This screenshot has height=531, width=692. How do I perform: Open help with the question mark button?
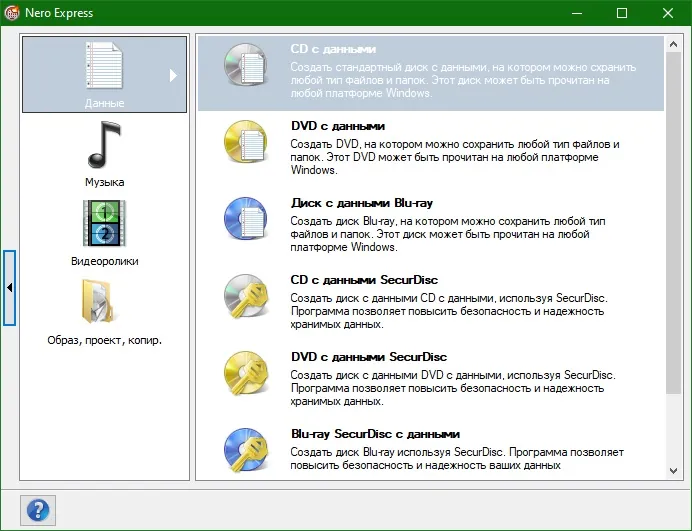coord(38,510)
